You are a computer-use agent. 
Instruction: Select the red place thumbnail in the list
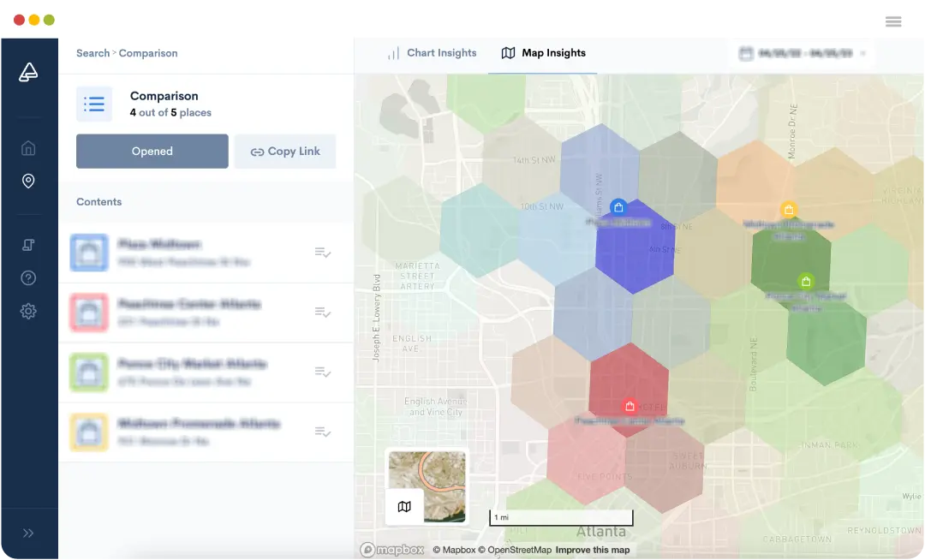coord(89,312)
